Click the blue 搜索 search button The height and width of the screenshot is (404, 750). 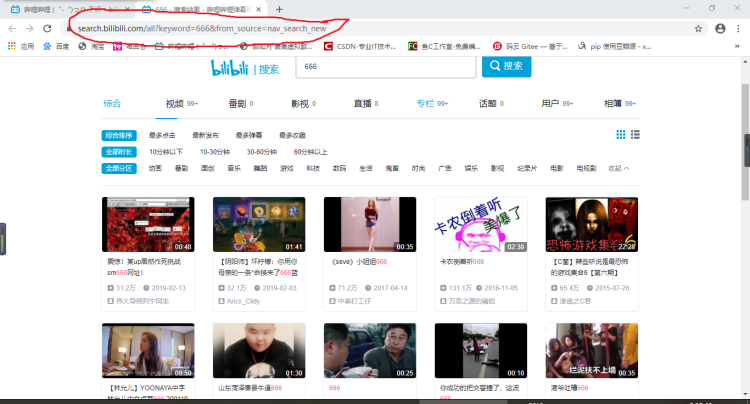[506, 67]
